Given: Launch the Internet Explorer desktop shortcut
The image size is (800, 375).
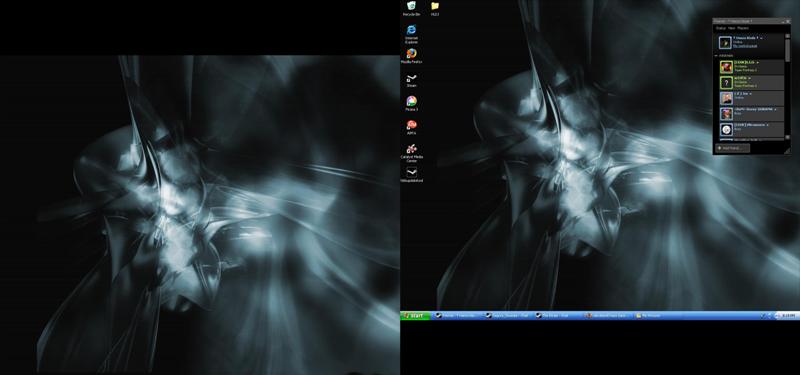Looking at the screenshot, I should 411,33.
